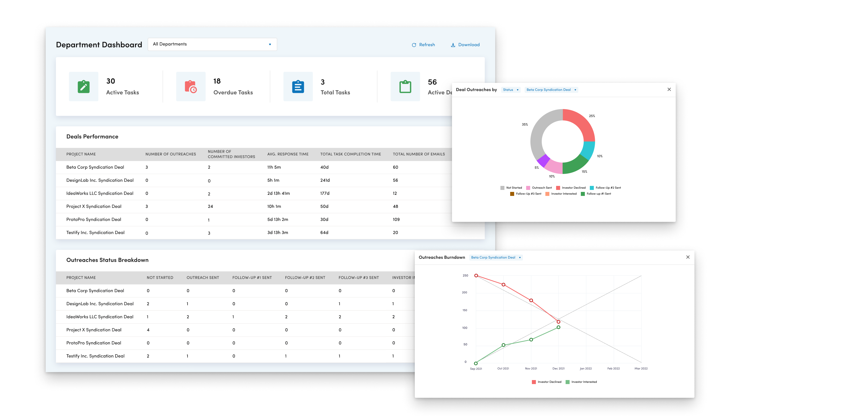Sort by Total Number of Emails header
Viewport: 868px width, 417px height.
pyautogui.click(x=419, y=154)
